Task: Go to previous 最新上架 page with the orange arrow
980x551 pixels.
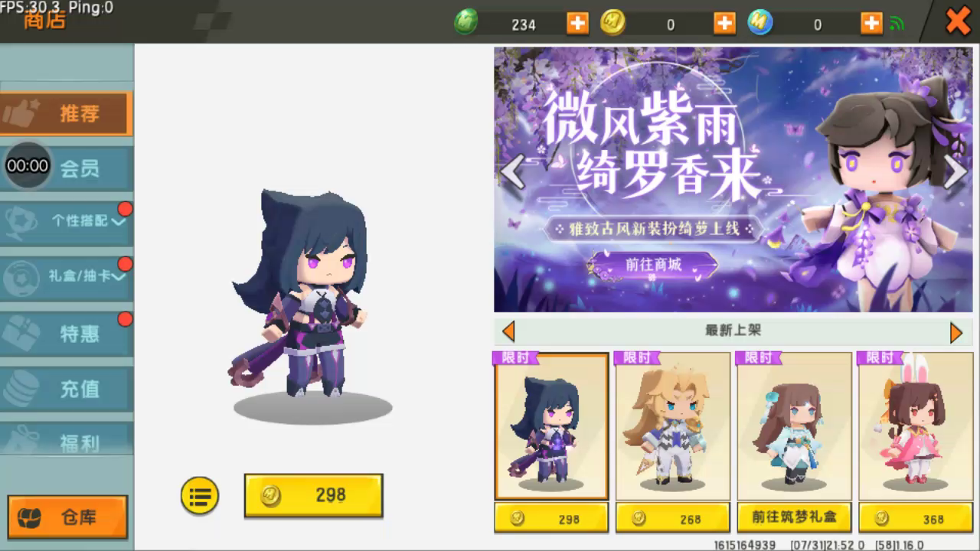Action: click(x=508, y=332)
